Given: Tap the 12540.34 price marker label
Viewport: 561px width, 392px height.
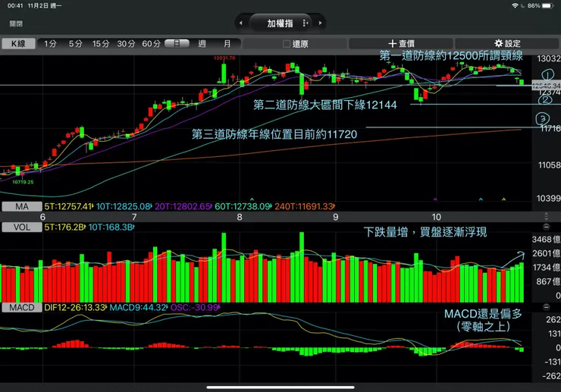Looking at the screenshot, I should point(546,86).
